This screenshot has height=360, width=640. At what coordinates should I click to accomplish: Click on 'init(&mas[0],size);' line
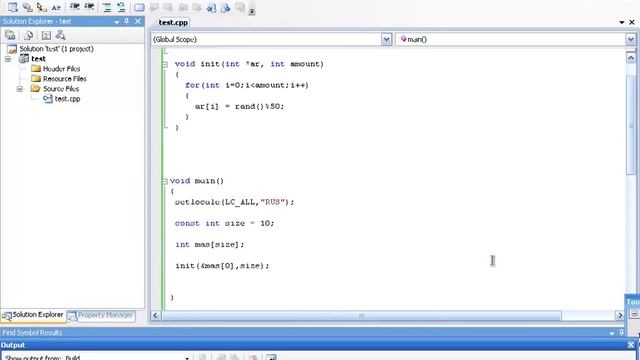222,266
